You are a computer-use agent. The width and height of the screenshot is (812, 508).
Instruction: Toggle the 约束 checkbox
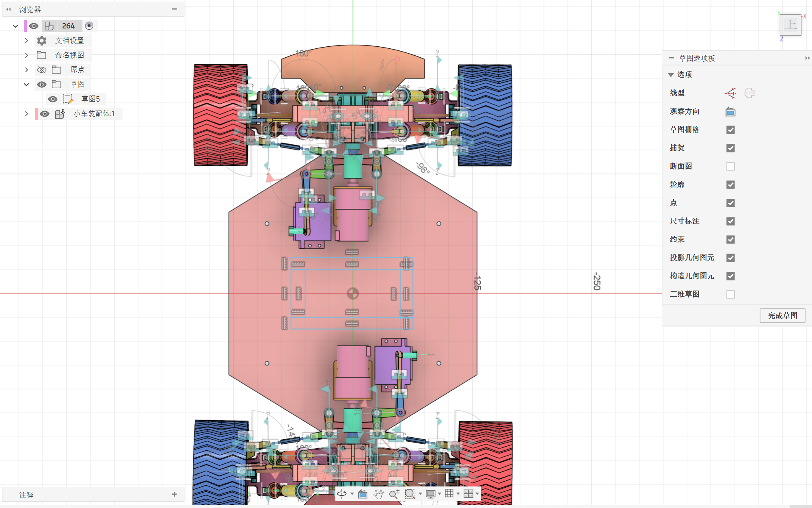(730, 239)
